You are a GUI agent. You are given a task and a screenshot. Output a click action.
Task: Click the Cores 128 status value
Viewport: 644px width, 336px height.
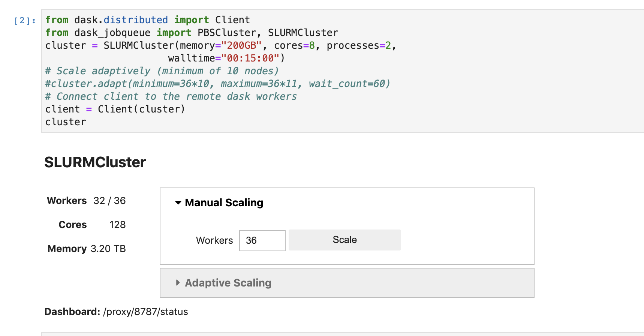pos(117,225)
